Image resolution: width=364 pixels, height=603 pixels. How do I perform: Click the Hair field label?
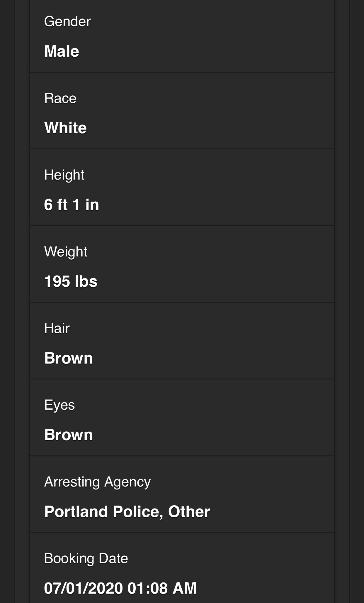click(57, 328)
